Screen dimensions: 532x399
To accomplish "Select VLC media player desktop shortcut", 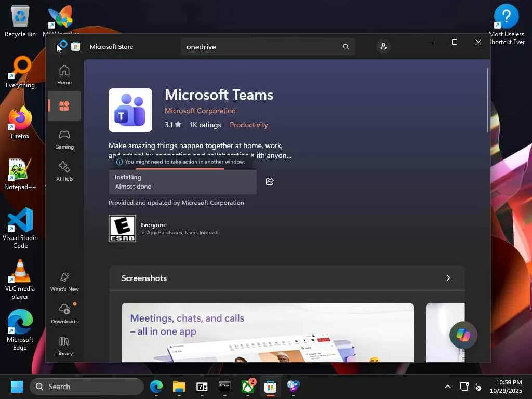I will 20,279.
